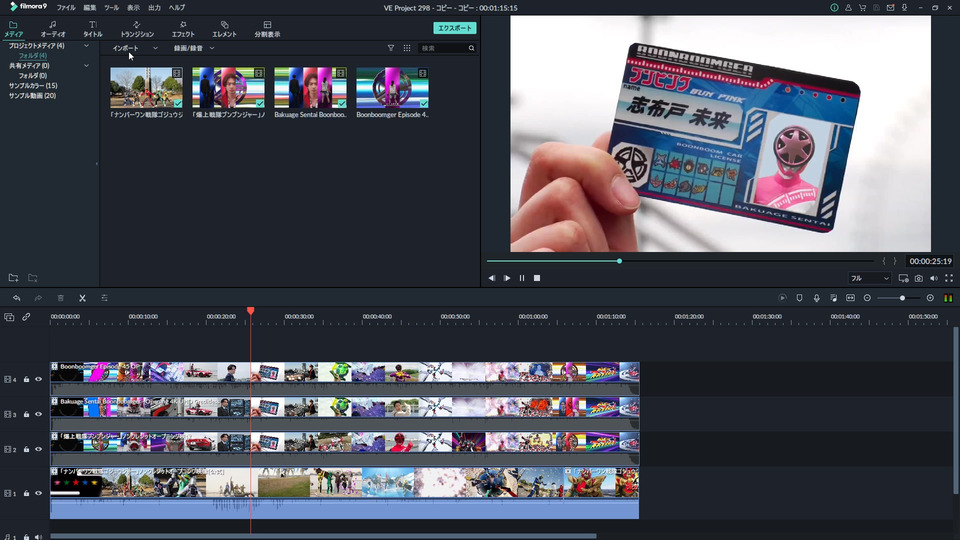Add a marker with the marker icon
Viewport: 960px width, 540px height.
800,298
